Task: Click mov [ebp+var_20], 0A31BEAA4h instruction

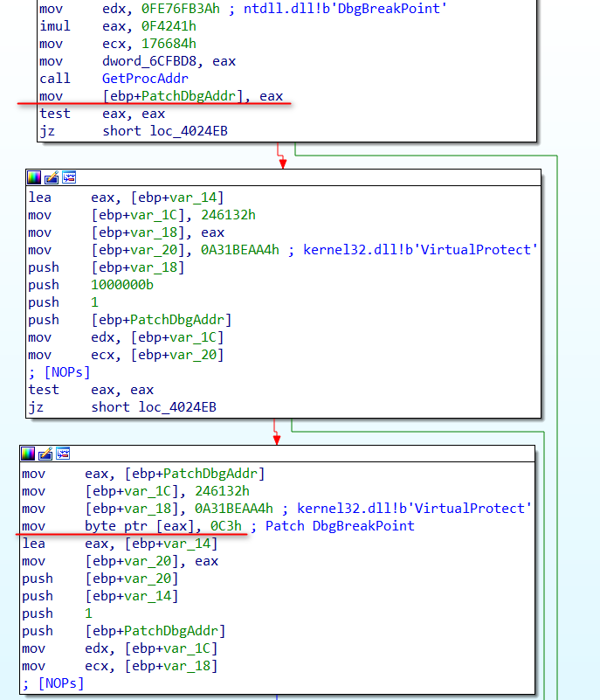Action: point(154,250)
